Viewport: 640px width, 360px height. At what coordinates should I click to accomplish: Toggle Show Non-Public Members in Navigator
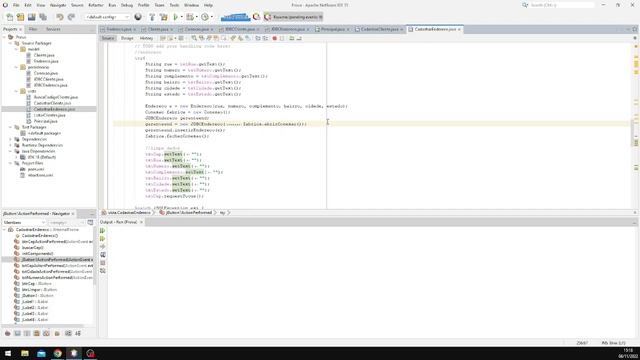tap(37, 333)
